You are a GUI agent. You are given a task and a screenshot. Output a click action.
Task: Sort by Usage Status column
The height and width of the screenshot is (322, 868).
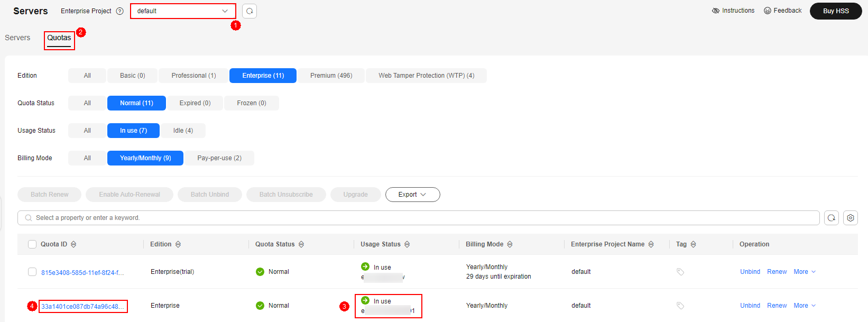[x=407, y=244]
